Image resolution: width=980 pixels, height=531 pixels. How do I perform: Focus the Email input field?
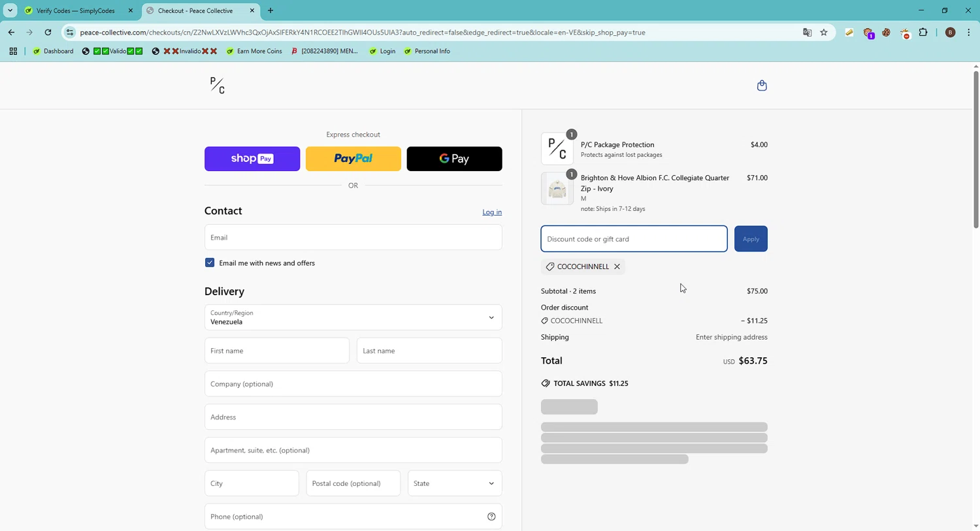click(353, 238)
